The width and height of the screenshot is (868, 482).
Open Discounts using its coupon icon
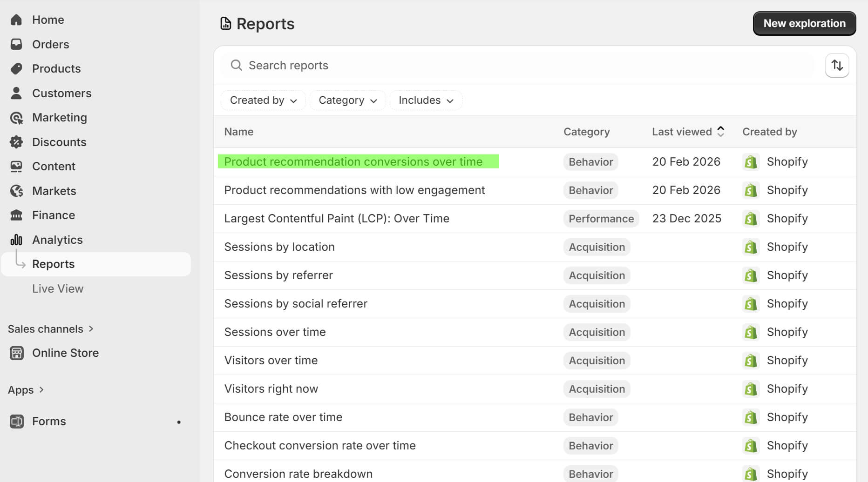click(x=16, y=142)
